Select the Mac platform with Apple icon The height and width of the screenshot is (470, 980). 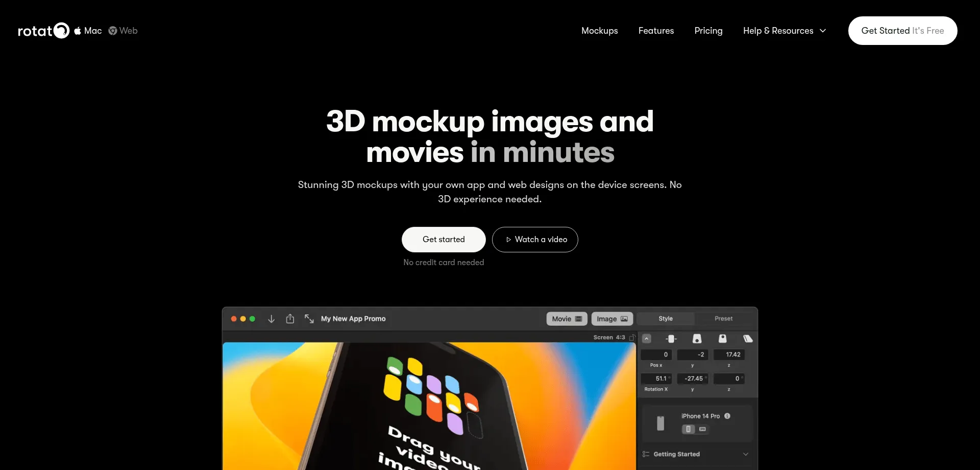click(x=88, y=31)
